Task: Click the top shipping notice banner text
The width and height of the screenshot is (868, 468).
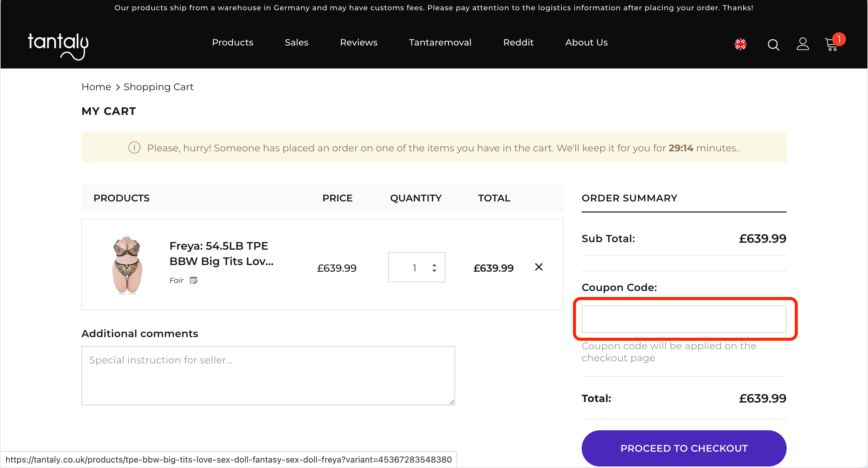Action: (434, 8)
